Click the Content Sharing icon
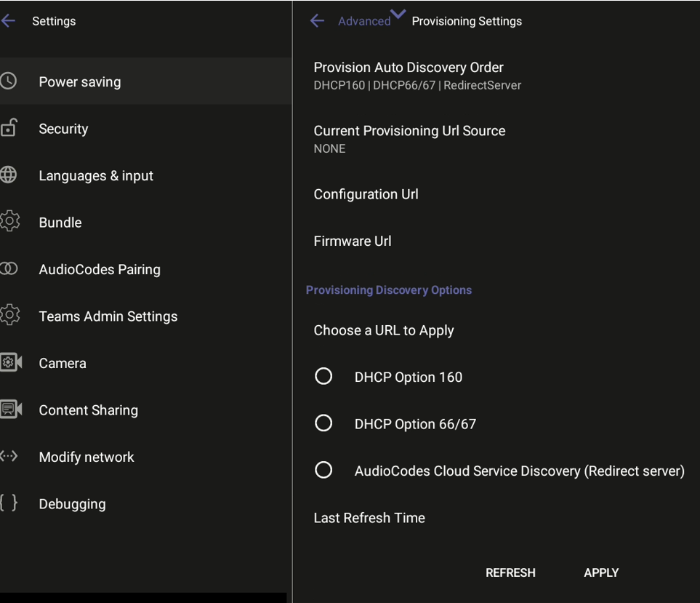The width and height of the screenshot is (700, 603). (x=10, y=410)
